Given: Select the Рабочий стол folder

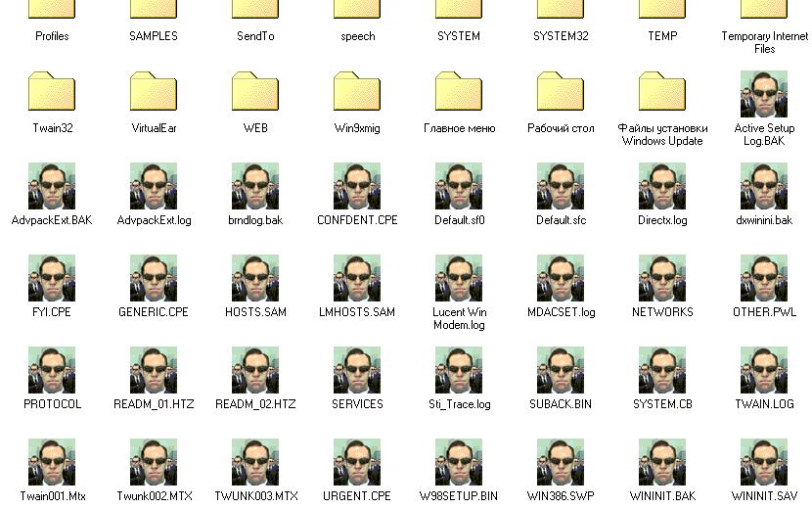Looking at the screenshot, I should 561,91.
